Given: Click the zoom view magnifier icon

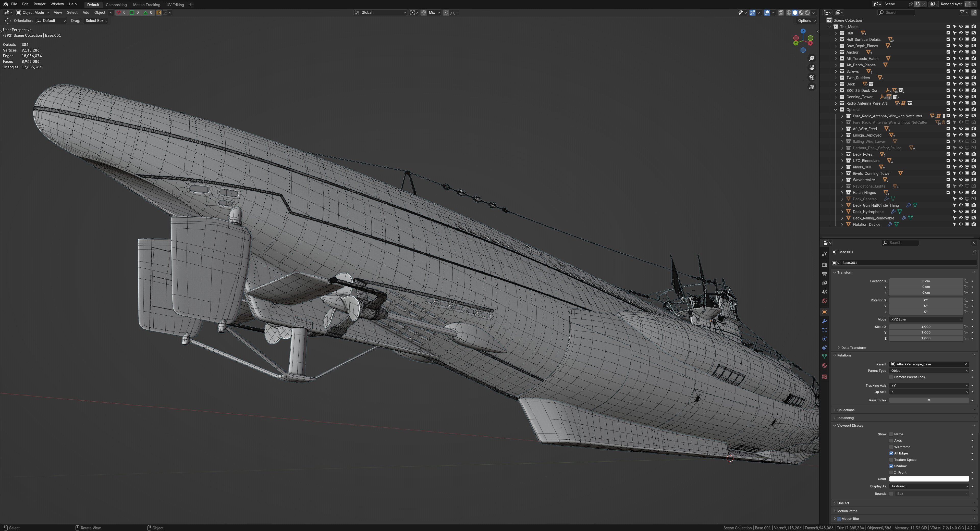Looking at the screenshot, I should tap(812, 58).
